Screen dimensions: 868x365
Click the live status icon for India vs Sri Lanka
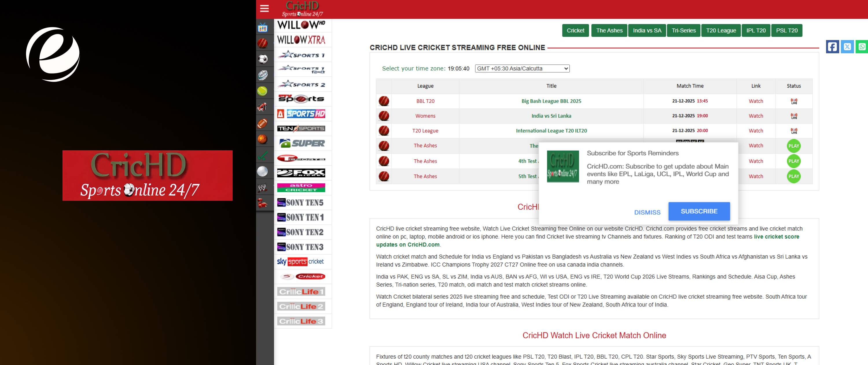click(x=794, y=116)
